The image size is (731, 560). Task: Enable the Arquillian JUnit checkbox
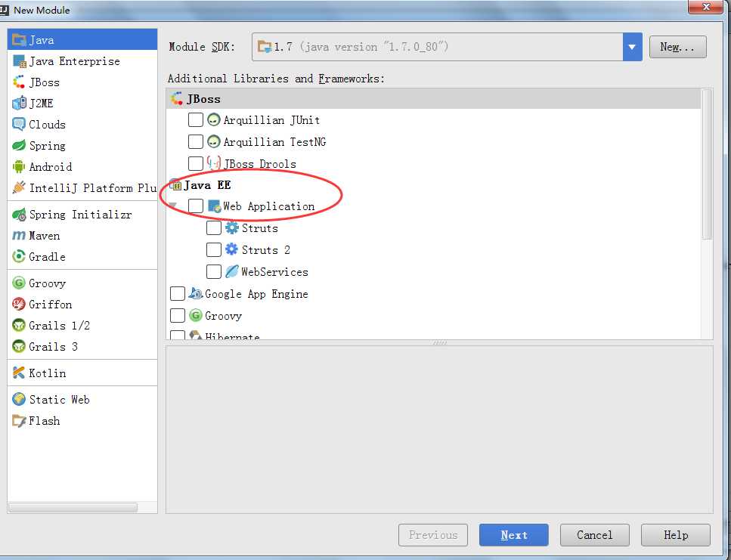pyautogui.click(x=196, y=119)
